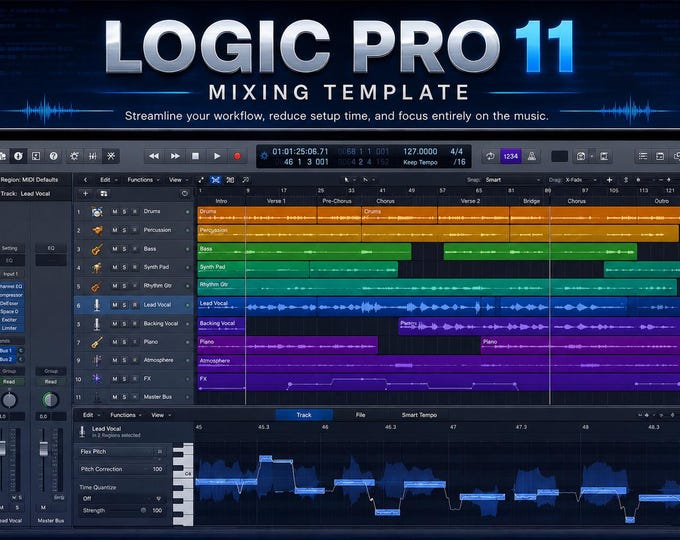
Task: Adjust the Master Bus green pan knob
Action: point(50,400)
